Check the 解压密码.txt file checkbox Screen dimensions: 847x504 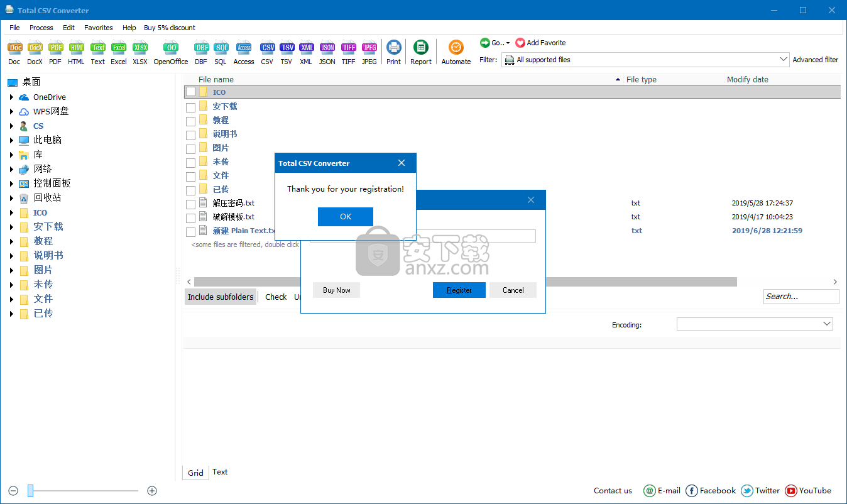coord(190,204)
